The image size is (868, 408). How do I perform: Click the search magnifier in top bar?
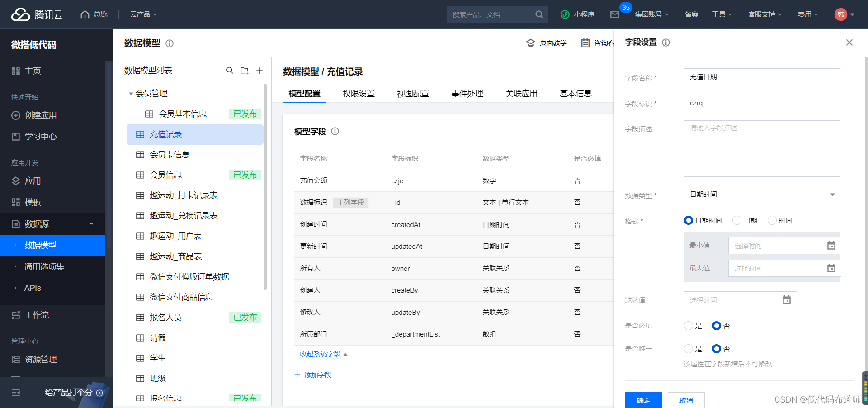539,14
